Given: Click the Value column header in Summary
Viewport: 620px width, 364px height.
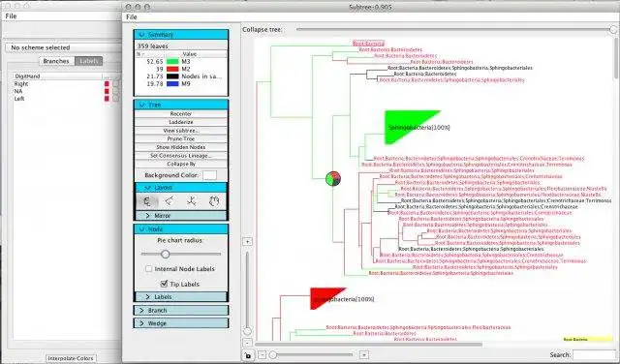Looking at the screenshot, I should coord(190,54).
